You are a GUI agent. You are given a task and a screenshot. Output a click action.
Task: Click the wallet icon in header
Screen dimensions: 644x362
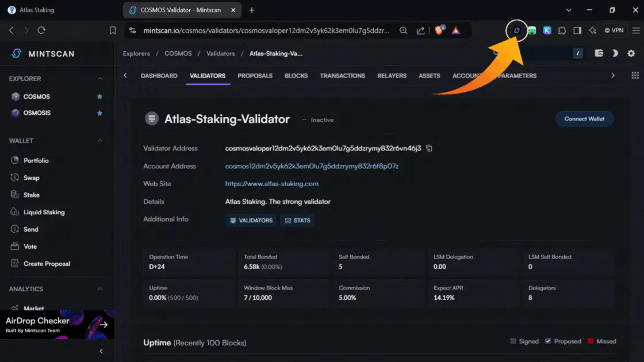tap(599, 53)
